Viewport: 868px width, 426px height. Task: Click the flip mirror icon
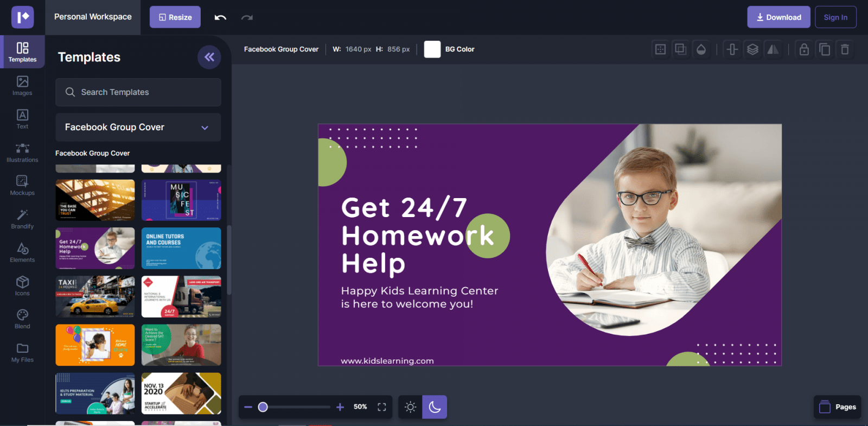click(773, 49)
